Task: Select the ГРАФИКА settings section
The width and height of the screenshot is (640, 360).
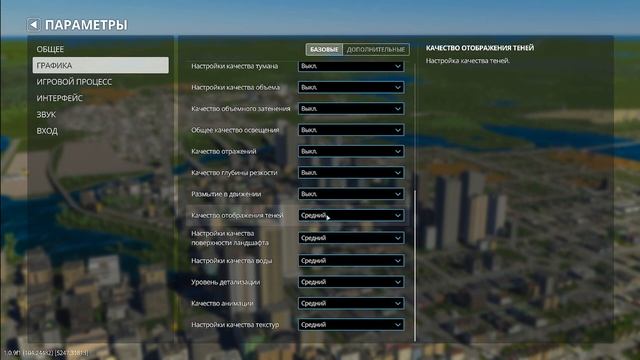Action: (100, 65)
